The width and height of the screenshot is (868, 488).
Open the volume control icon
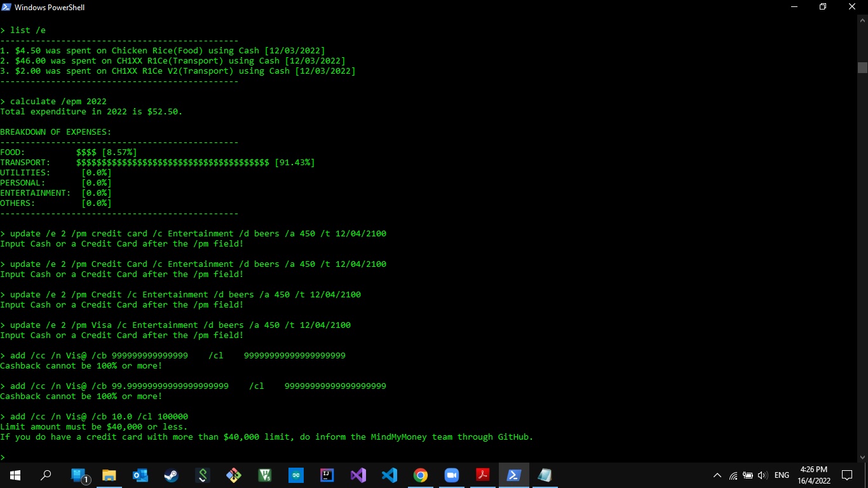click(763, 475)
